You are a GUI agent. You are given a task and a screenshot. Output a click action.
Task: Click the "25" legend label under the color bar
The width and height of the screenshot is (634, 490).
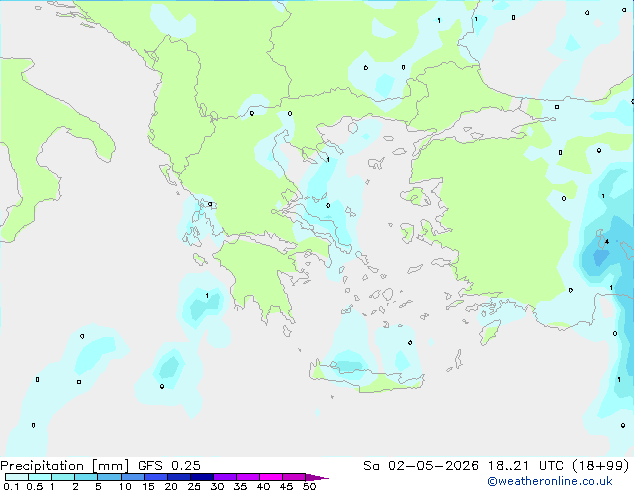click(x=194, y=486)
